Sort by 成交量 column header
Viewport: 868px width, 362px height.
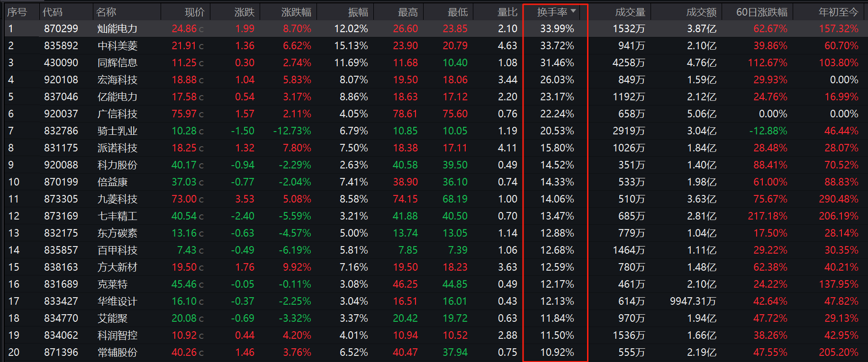630,12
